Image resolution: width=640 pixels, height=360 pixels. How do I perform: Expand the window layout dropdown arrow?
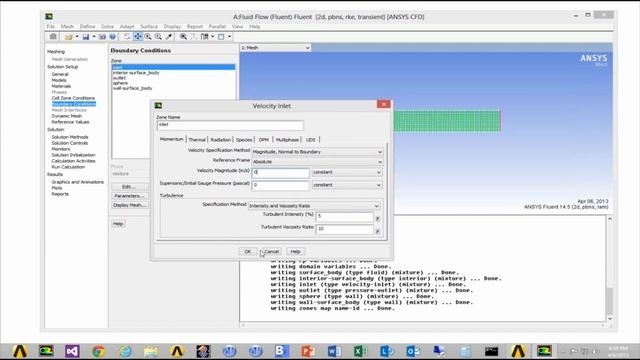(x=229, y=37)
